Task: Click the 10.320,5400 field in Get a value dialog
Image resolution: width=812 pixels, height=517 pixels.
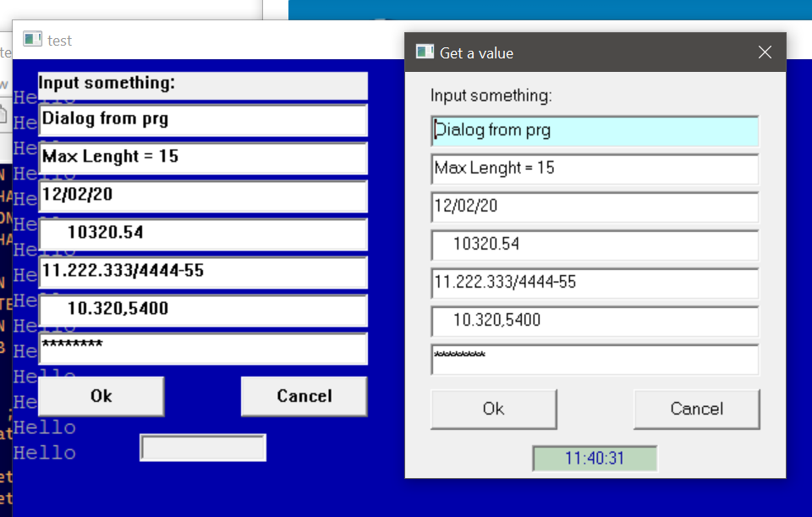Action: tap(595, 322)
